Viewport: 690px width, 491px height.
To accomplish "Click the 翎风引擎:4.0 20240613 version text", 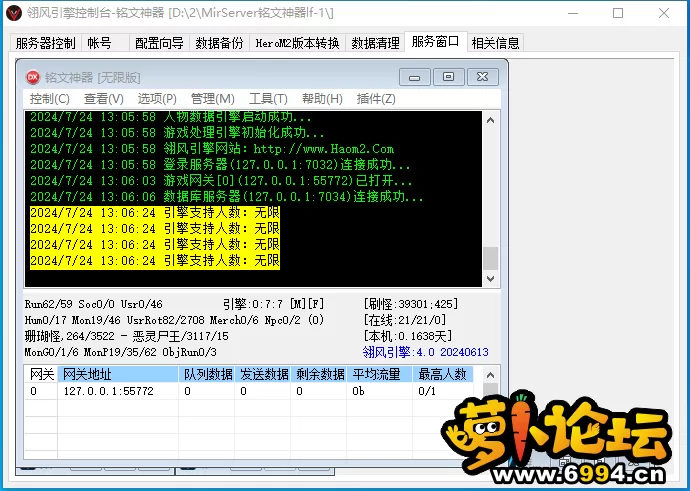I will 426,352.
